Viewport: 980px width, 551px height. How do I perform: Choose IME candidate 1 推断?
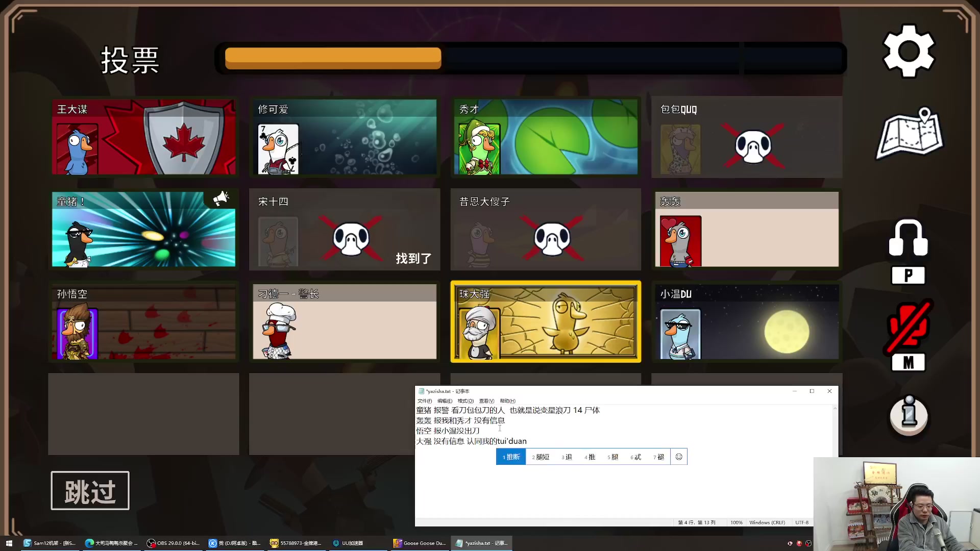[x=511, y=457]
